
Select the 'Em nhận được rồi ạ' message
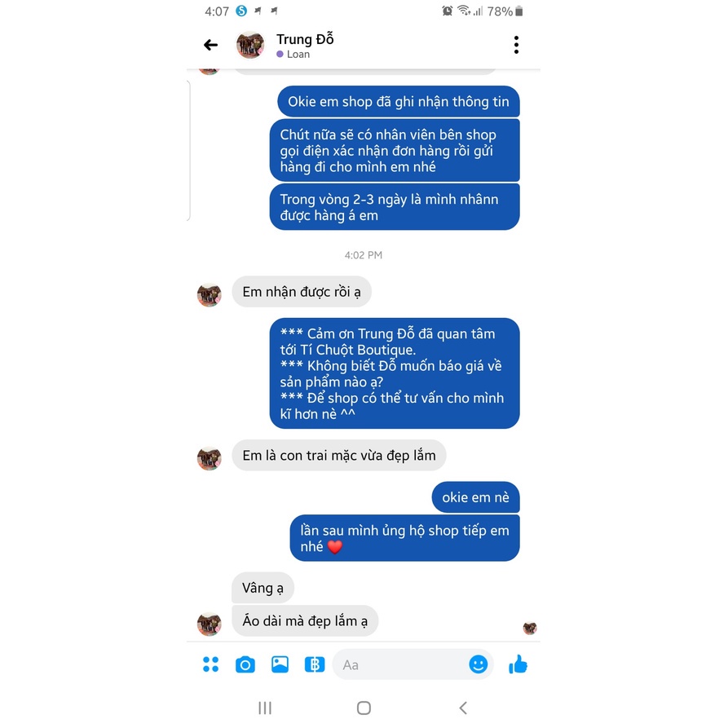(x=302, y=292)
